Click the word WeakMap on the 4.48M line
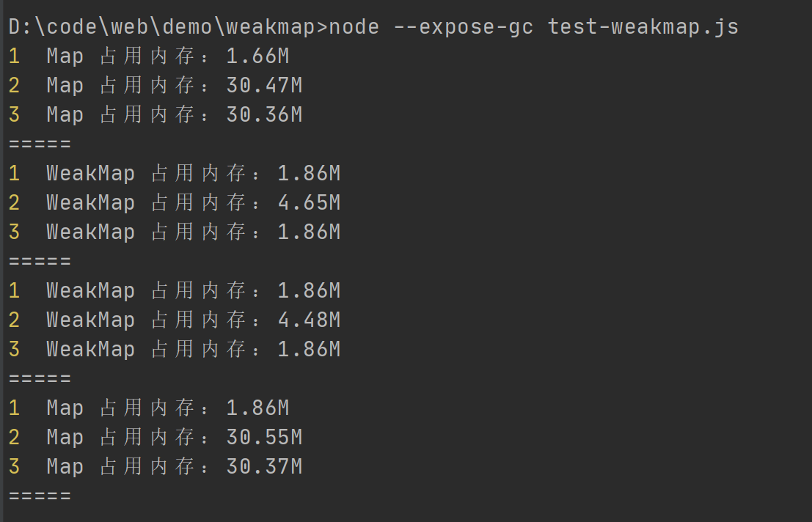Screen dimensions: 812x522 coord(91,320)
